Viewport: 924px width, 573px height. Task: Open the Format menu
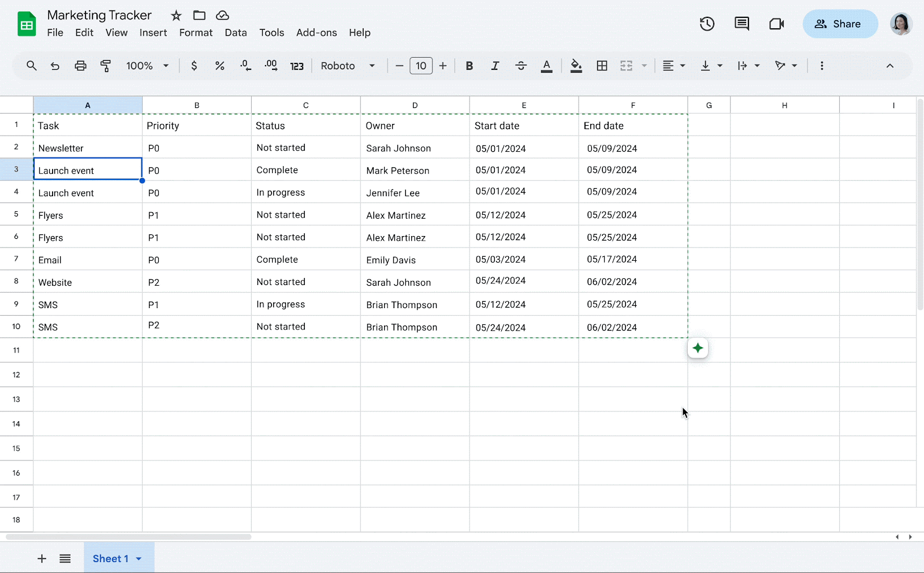coord(196,33)
